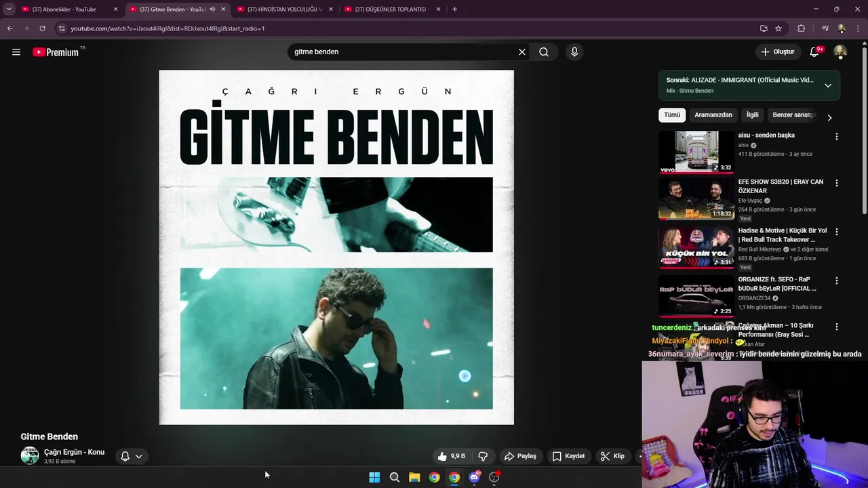Click the Gitme Benden video player
This screenshot has height=488, width=868.
(x=336, y=247)
